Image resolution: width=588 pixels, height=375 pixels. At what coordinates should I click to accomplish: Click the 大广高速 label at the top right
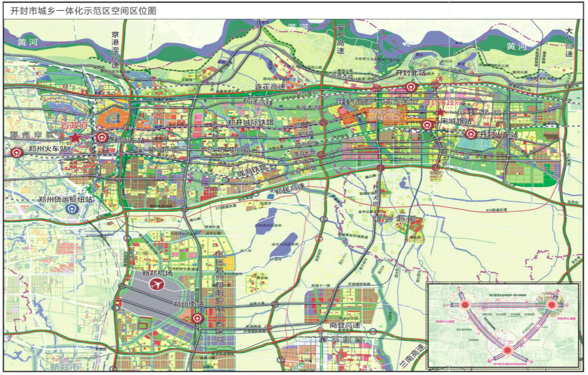[569, 43]
